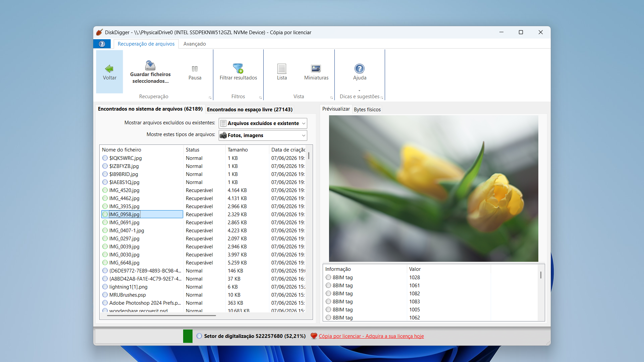Click the circle icon of lightning1[1].png
Image resolution: width=644 pixels, height=362 pixels.
pos(105,287)
